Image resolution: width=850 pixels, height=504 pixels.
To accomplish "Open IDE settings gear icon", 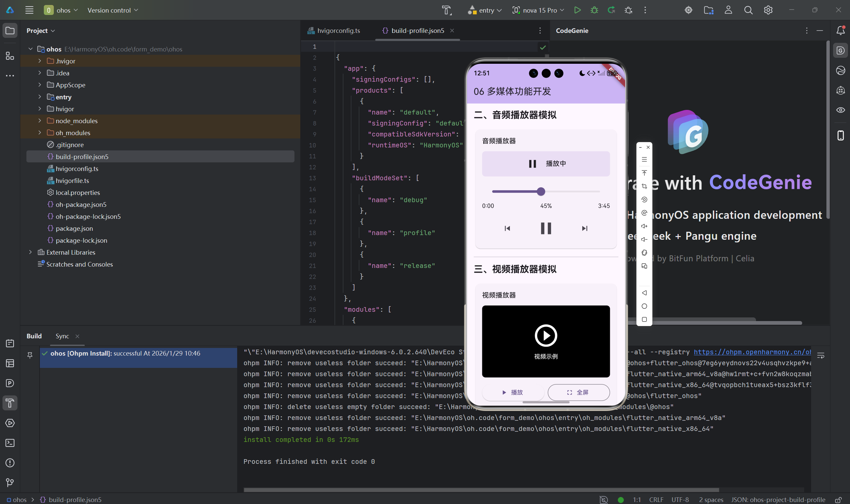I will (768, 10).
